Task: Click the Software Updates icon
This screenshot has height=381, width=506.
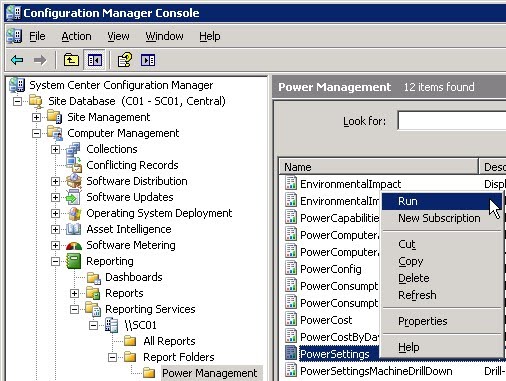Action: 73,197
